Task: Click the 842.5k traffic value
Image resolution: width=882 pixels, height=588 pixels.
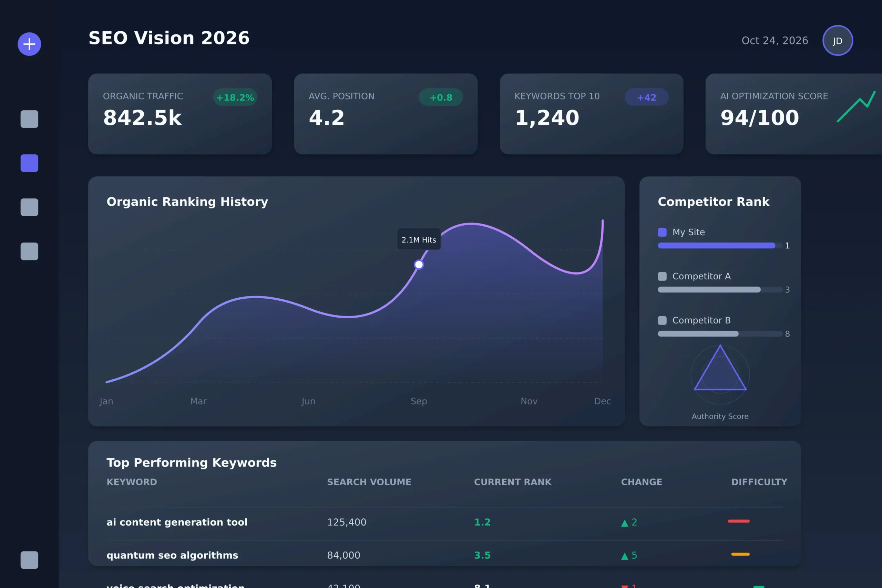Action: [x=142, y=117]
